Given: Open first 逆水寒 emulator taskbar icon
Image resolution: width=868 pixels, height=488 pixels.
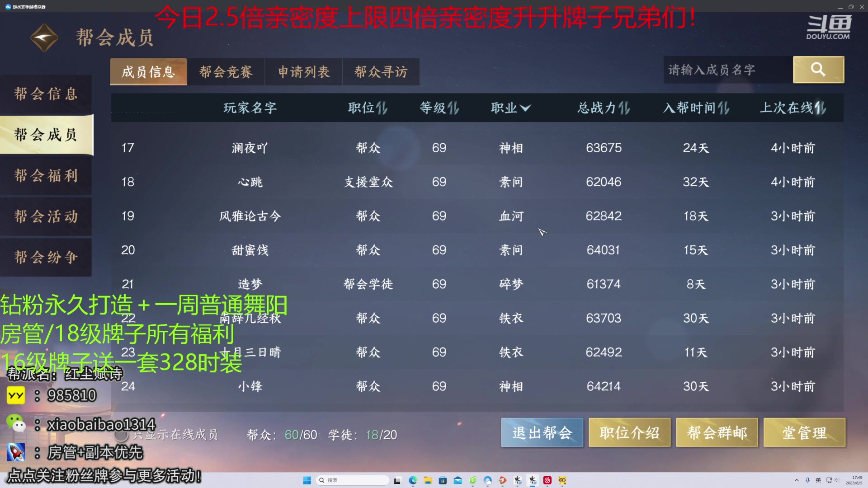Looking at the screenshot, I should click(518, 480).
